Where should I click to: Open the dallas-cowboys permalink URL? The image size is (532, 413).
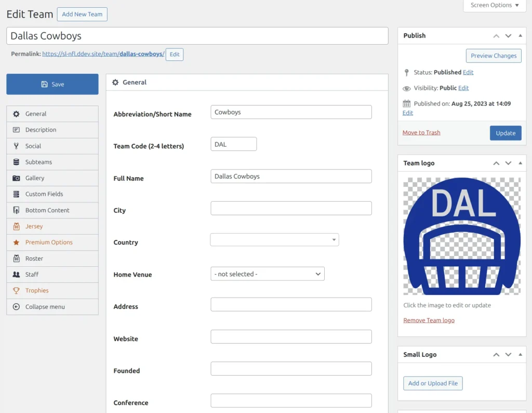pos(103,54)
